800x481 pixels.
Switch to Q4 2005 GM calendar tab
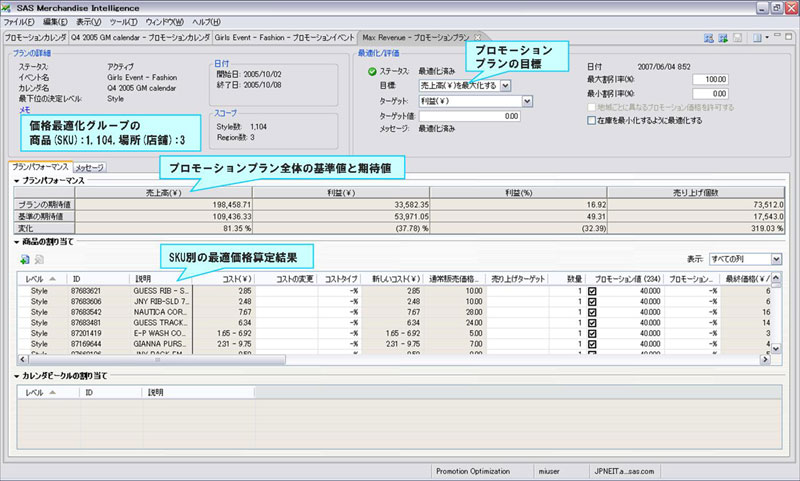(140, 38)
